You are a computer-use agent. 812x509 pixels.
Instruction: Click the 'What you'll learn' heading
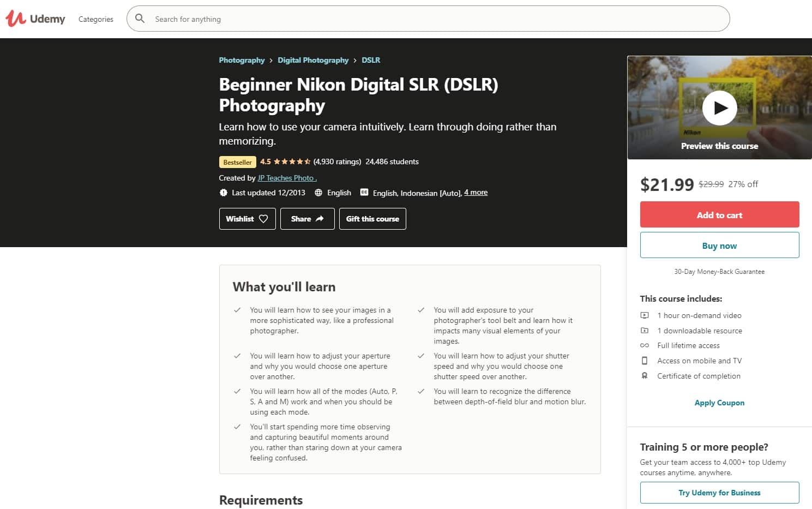tap(284, 287)
